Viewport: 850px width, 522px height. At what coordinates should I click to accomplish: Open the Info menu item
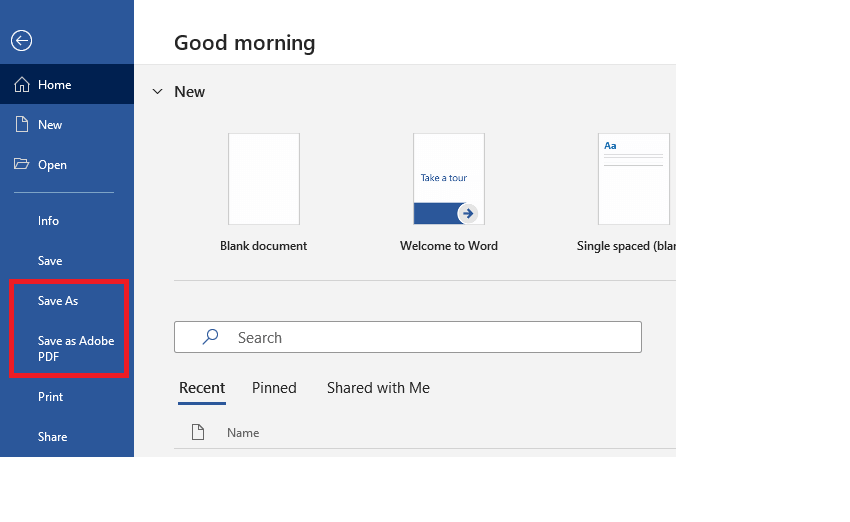[48, 221]
